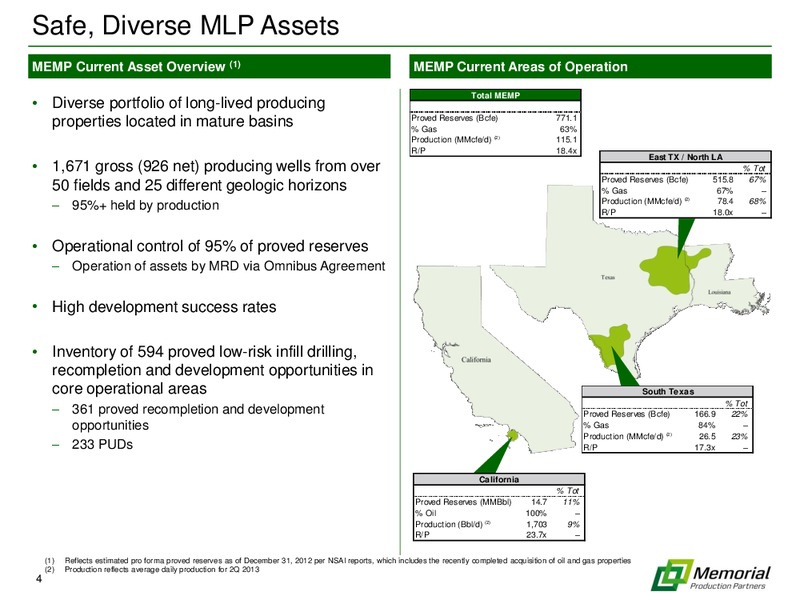The image size is (800, 600).
Task: Click East TX R/P value 18.0x
Action: pos(723,212)
